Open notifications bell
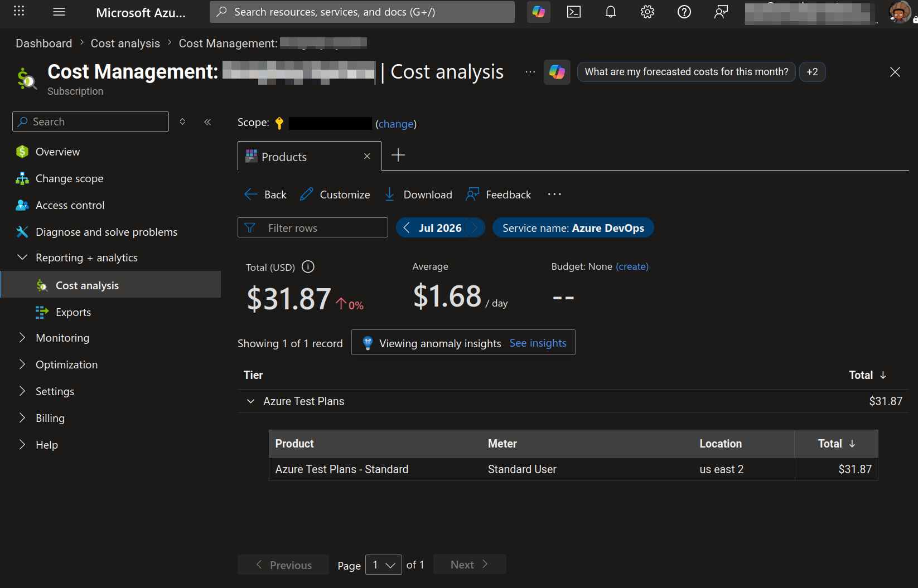 (611, 12)
